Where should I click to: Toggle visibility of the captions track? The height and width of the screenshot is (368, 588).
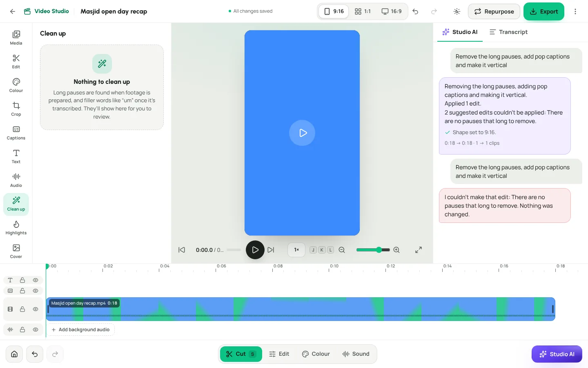(x=36, y=291)
